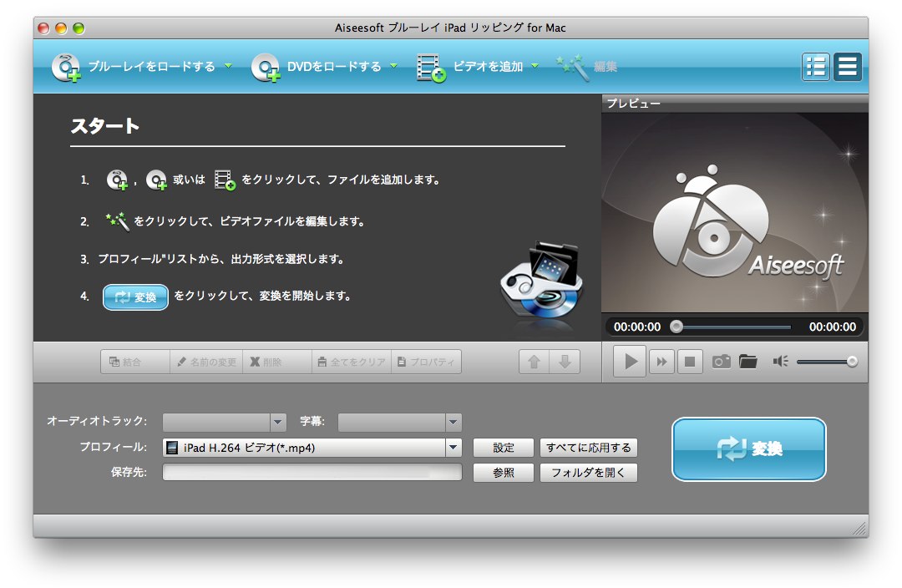The width and height of the screenshot is (902, 588).
Task: Select the ビデオを追加 icon
Action: point(430,67)
